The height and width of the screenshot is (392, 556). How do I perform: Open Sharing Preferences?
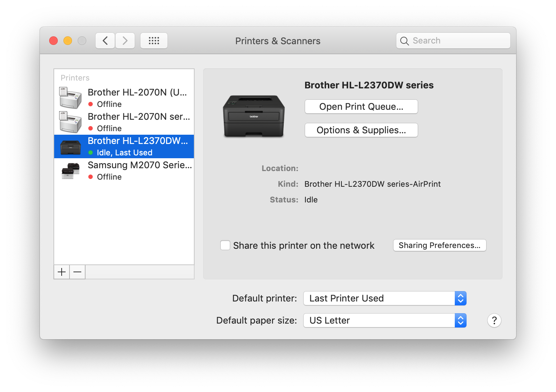tap(439, 245)
